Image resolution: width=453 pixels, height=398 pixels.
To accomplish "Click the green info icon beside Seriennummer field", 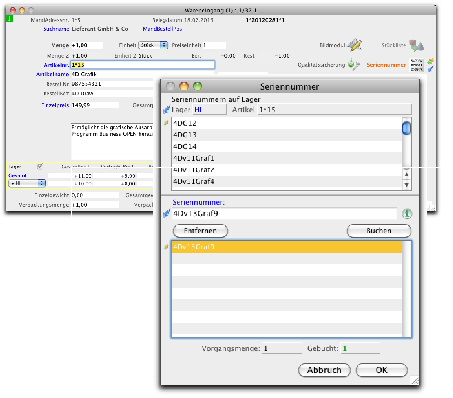I will click(407, 214).
